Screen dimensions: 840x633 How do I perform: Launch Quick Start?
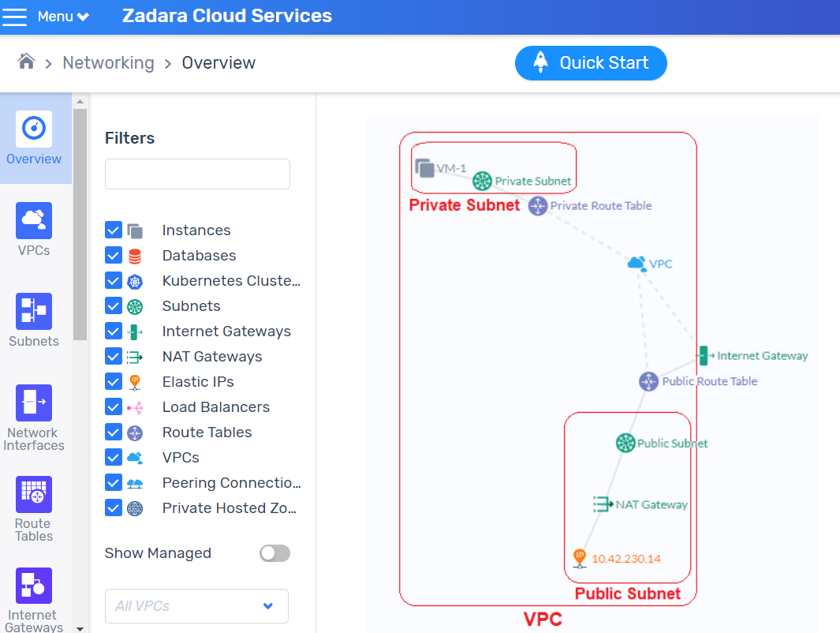pos(591,63)
